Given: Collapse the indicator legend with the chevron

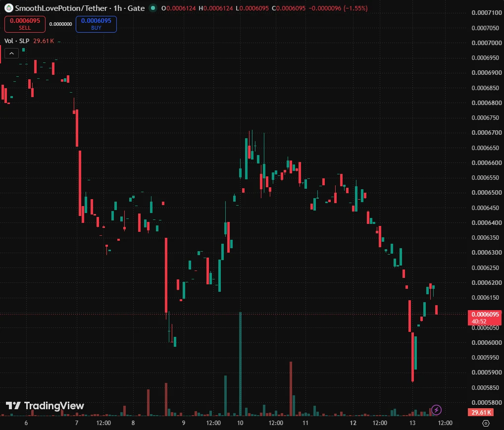Looking at the screenshot, I should coord(11,54).
